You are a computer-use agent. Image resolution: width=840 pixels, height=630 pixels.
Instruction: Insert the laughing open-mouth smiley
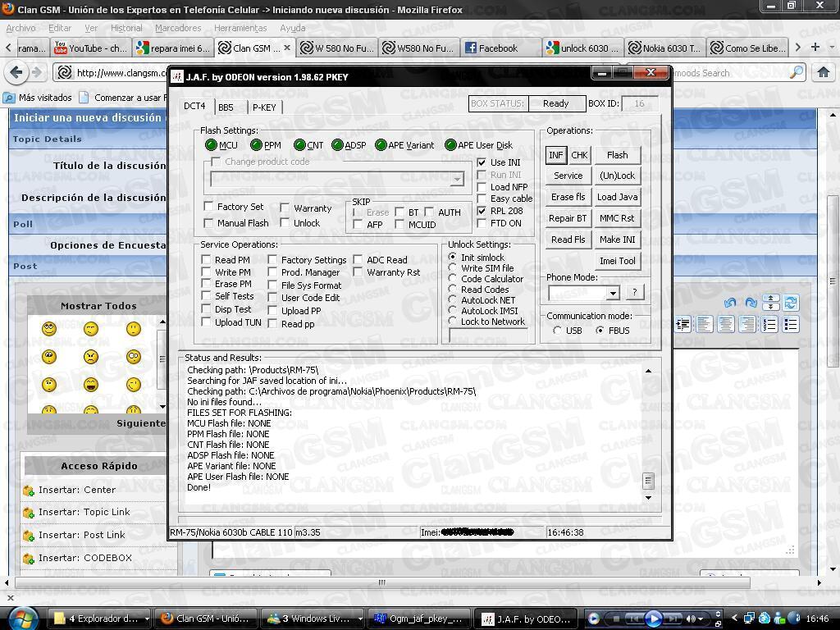pos(91,385)
